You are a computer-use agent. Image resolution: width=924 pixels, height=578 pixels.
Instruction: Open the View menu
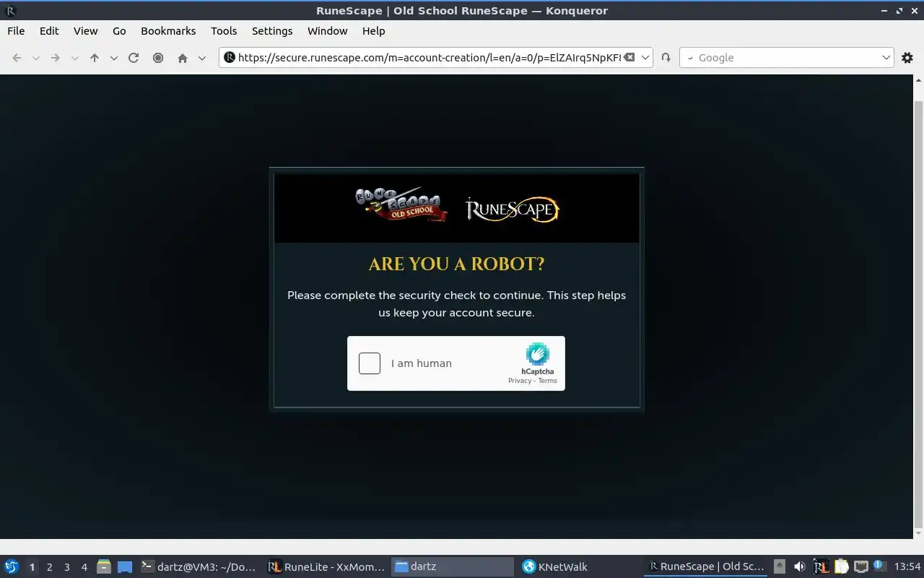point(85,31)
